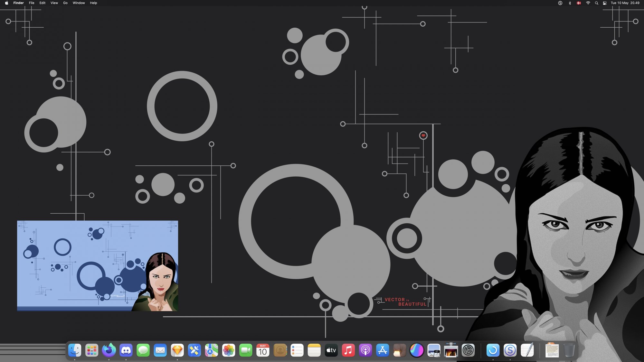Open Control Center in the menu bar
644x362 pixels.
[605, 3]
